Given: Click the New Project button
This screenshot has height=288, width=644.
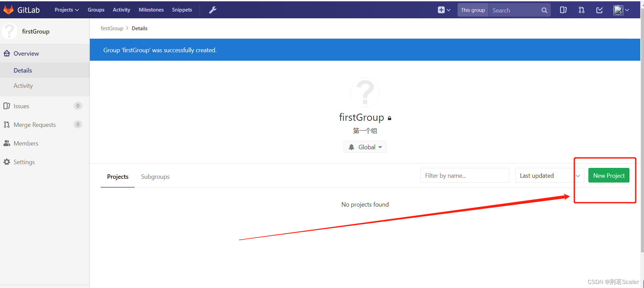Looking at the screenshot, I should pyautogui.click(x=609, y=175).
